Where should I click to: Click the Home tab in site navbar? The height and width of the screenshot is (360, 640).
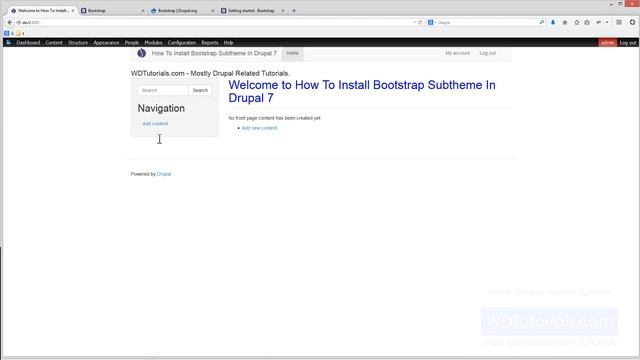[x=292, y=53]
